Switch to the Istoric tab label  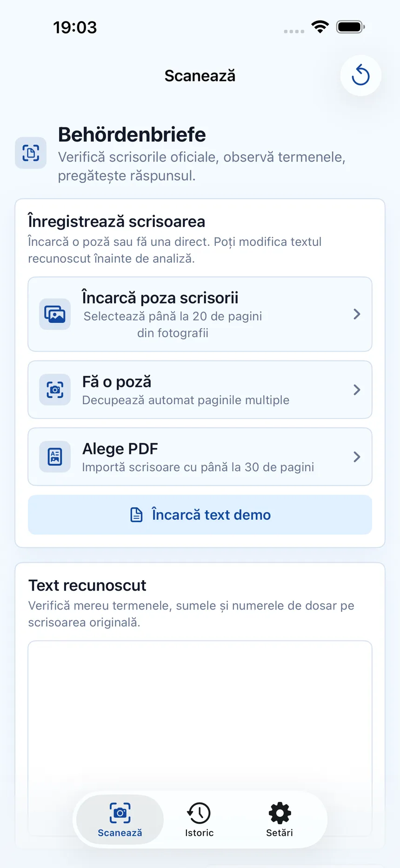coord(199,833)
